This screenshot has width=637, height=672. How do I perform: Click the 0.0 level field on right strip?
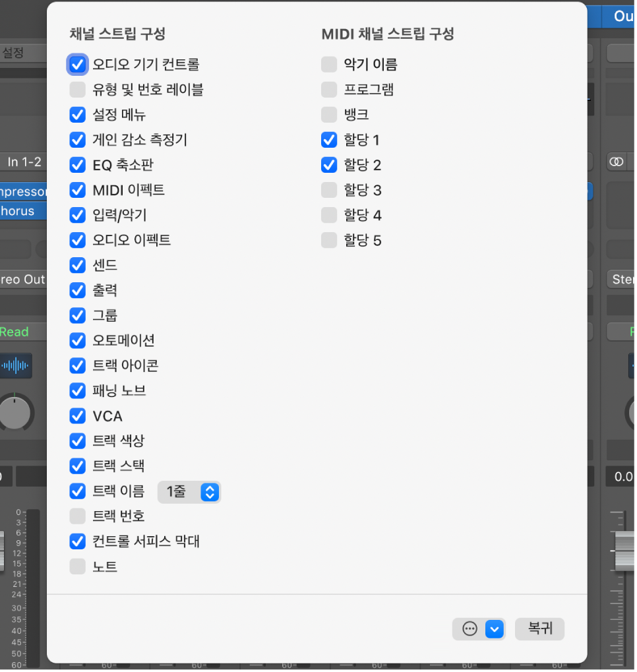(x=621, y=477)
